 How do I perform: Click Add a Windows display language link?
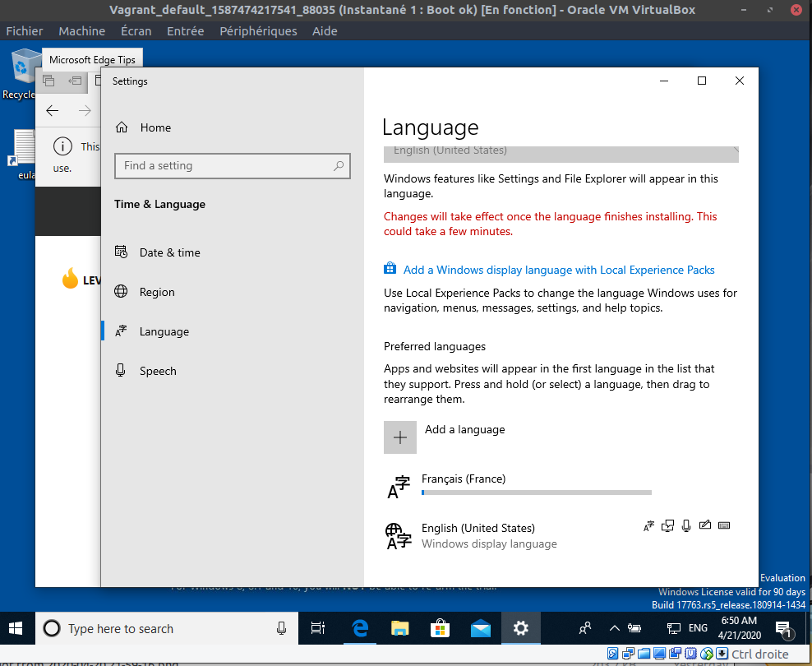point(559,270)
